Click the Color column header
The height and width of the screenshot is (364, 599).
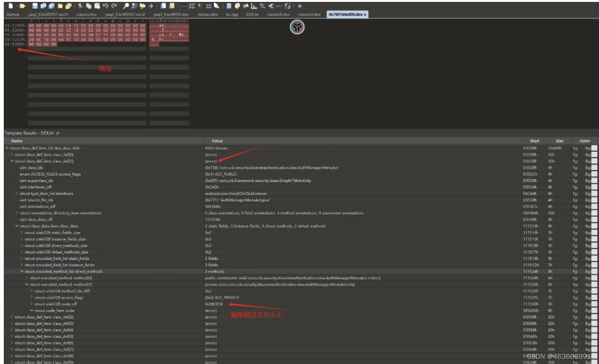point(585,141)
